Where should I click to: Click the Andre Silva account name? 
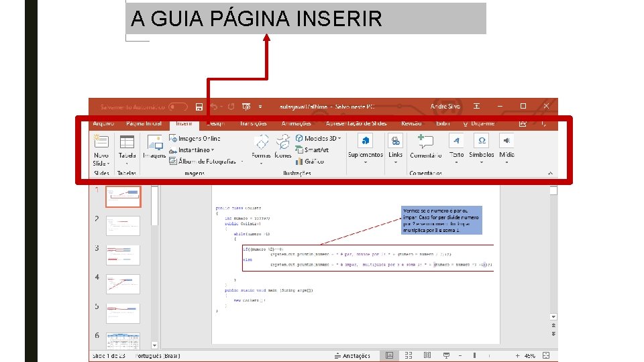(445, 107)
